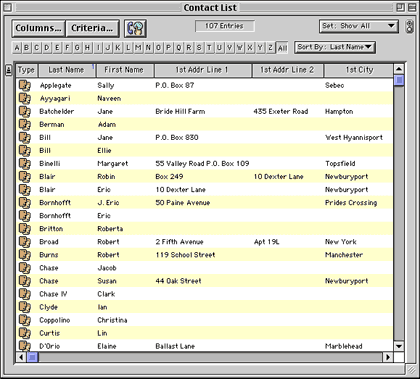Click the contact icon beside Batchelder
Image resolution: width=420 pixels, height=379 pixels.
click(25, 111)
